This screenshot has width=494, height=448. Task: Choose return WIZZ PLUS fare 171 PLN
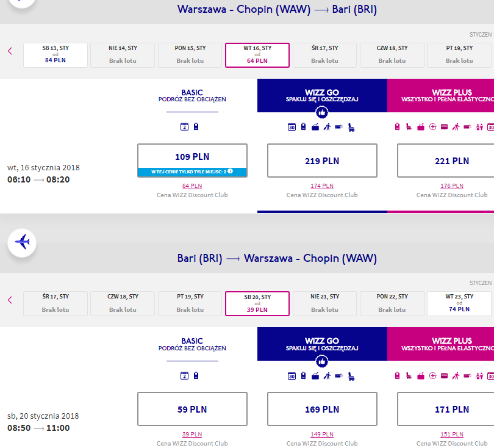point(452,409)
